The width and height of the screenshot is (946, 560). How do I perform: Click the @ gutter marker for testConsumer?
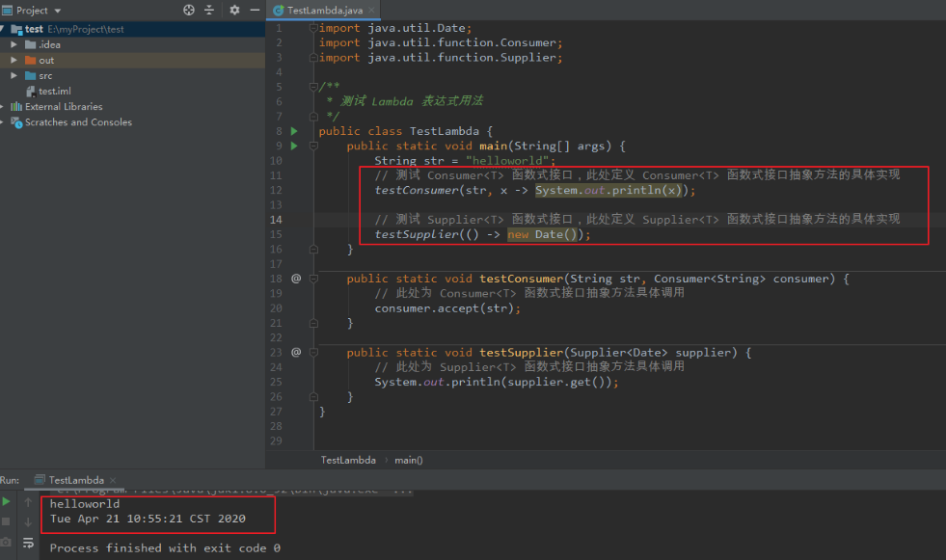click(x=296, y=279)
